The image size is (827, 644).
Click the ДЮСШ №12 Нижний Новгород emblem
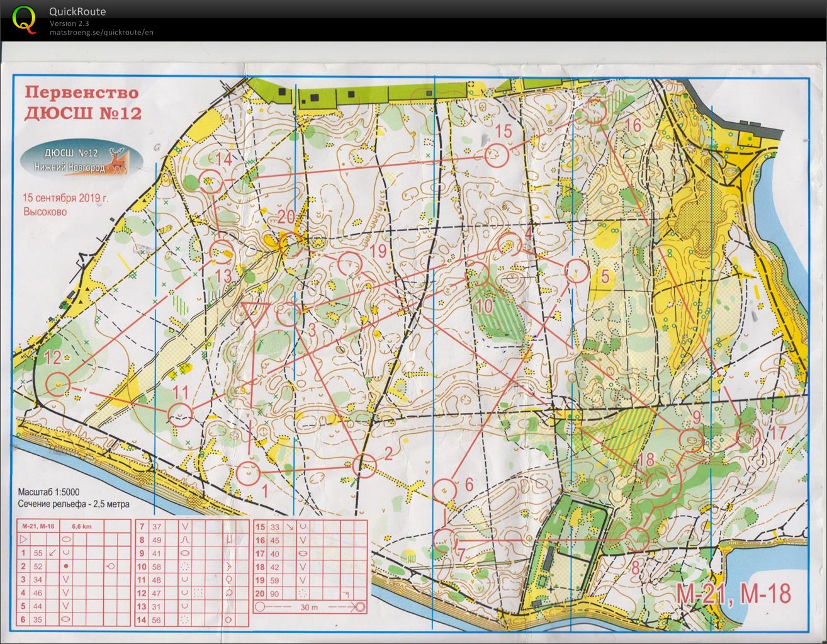(82, 160)
